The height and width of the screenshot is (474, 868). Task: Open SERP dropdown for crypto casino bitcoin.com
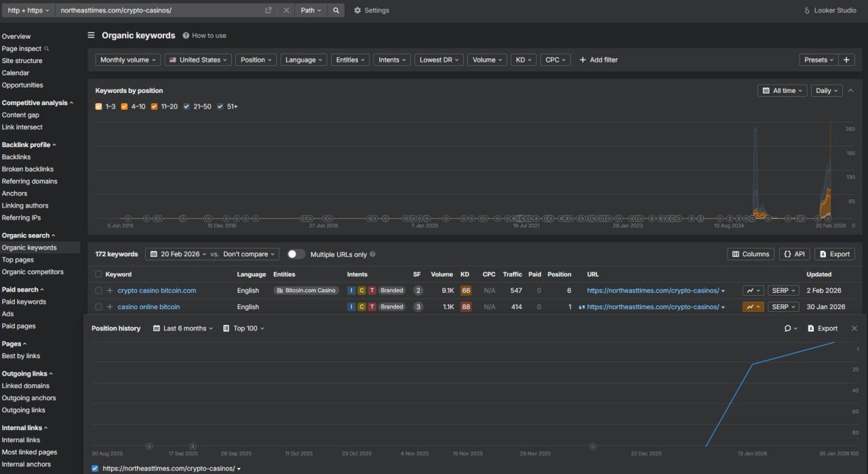tap(783, 290)
